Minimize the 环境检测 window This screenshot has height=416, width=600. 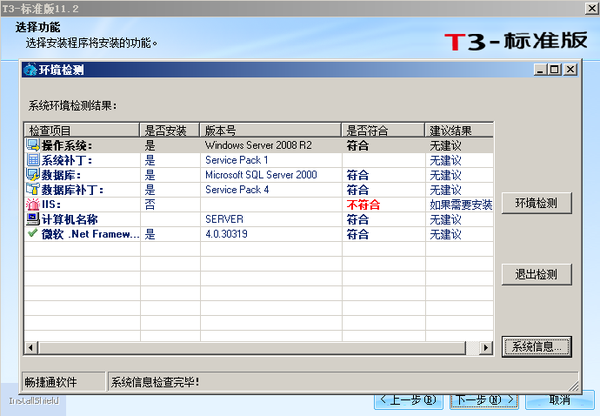[x=540, y=70]
